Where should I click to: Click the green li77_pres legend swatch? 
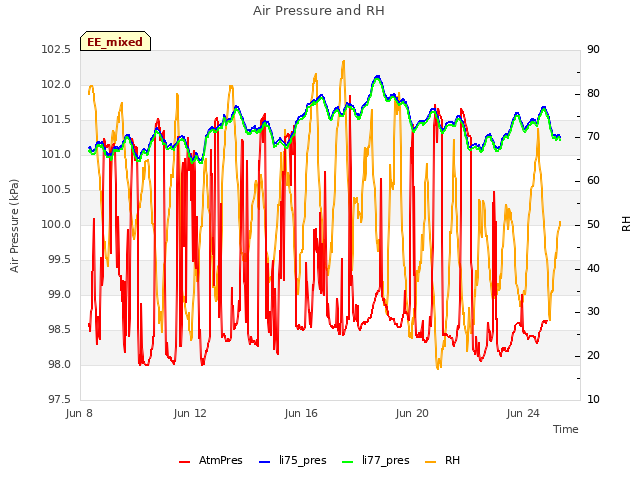pos(348,462)
